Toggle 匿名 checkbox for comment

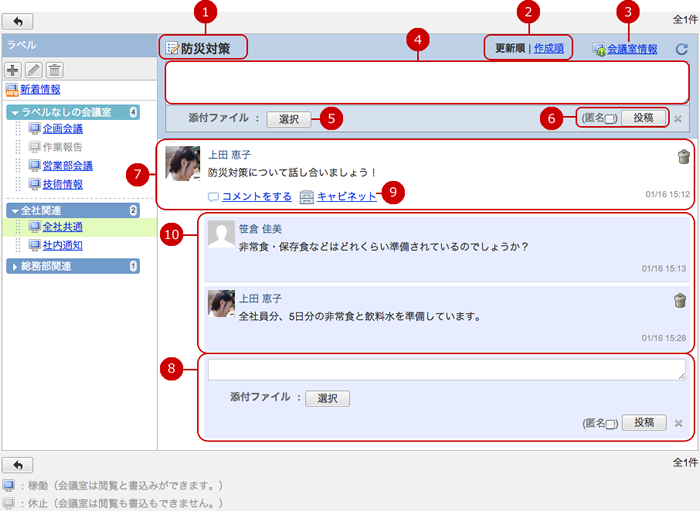[610, 424]
